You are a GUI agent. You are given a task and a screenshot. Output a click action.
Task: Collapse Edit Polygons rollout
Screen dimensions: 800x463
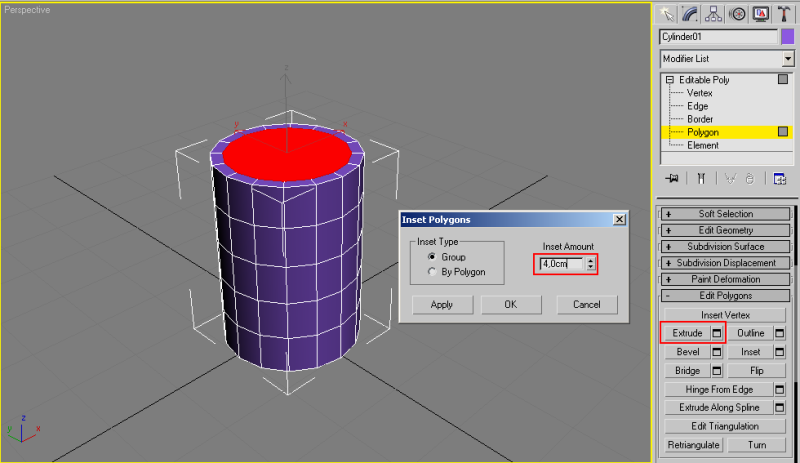pyautogui.click(x=726, y=296)
